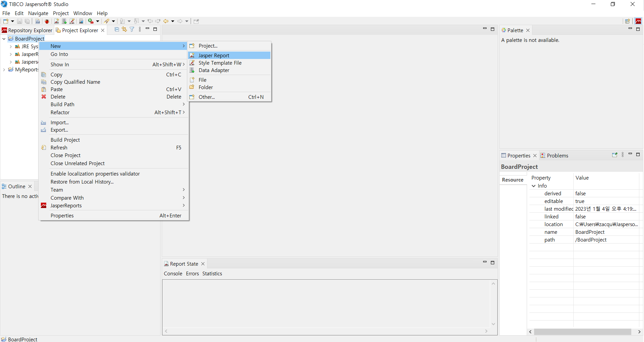The height and width of the screenshot is (342, 644).
Task: Click the Save All toolbar icon
Action: [27, 21]
